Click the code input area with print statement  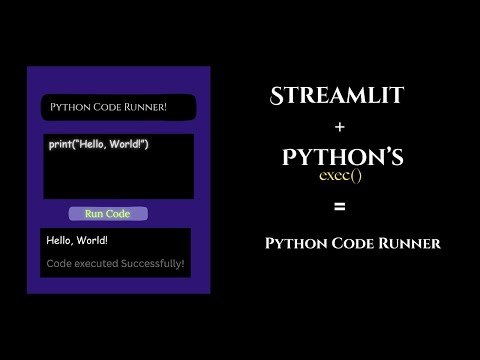coord(119,166)
